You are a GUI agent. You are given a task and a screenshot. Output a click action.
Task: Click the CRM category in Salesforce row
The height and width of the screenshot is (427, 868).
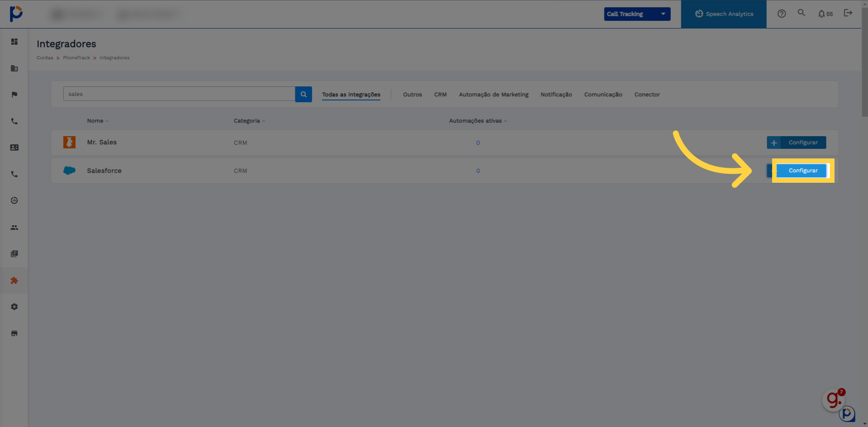[240, 171]
